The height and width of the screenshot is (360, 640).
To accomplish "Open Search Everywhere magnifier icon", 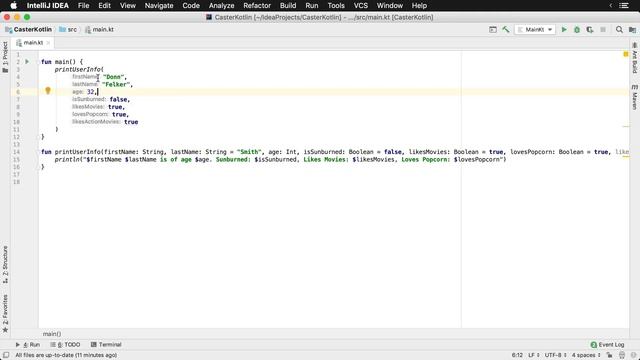I will pyautogui.click(x=619, y=29).
